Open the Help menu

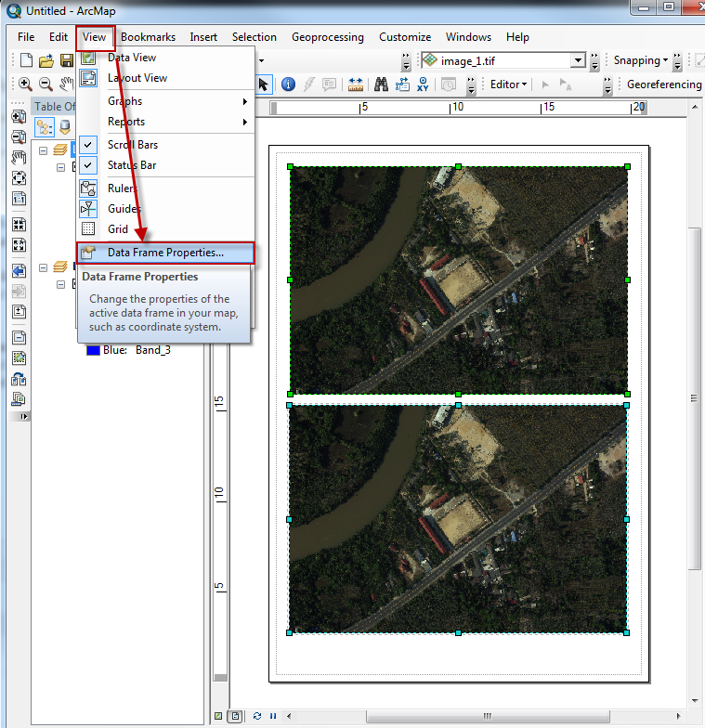pyautogui.click(x=518, y=37)
